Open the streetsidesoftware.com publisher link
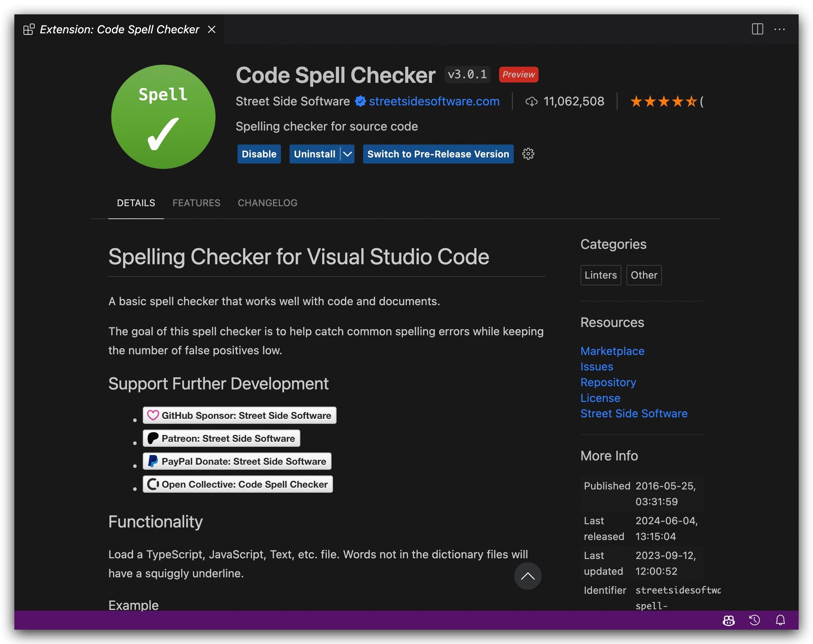 (434, 101)
